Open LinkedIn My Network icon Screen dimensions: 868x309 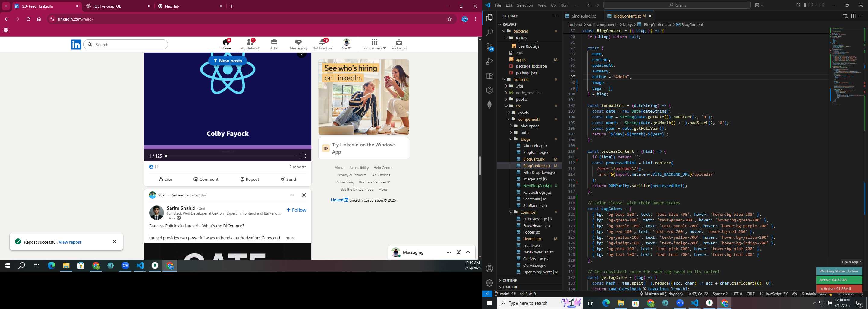click(250, 44)
